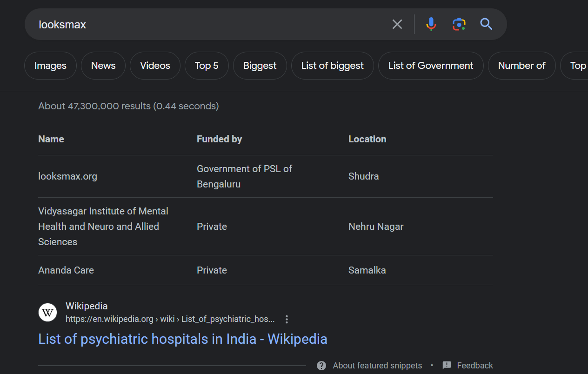Click the About featured snippets help icon
The width and height of the screenshot is (588, 374).
321,366
